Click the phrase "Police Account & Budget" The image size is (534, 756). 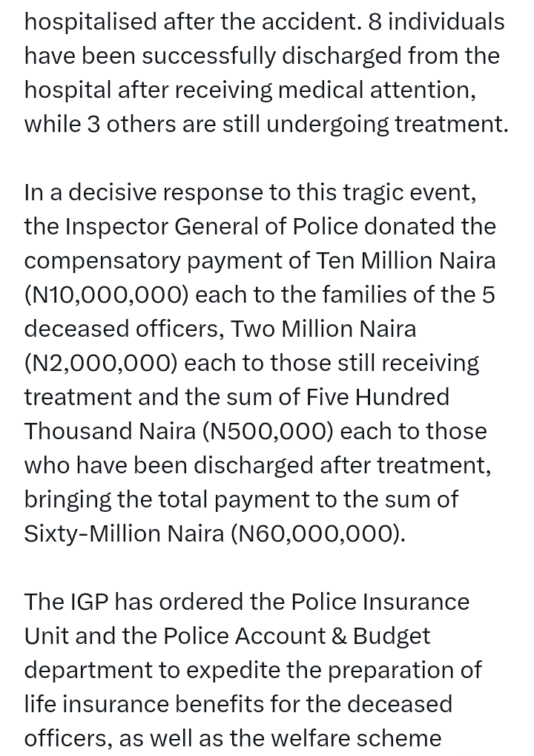297,637
